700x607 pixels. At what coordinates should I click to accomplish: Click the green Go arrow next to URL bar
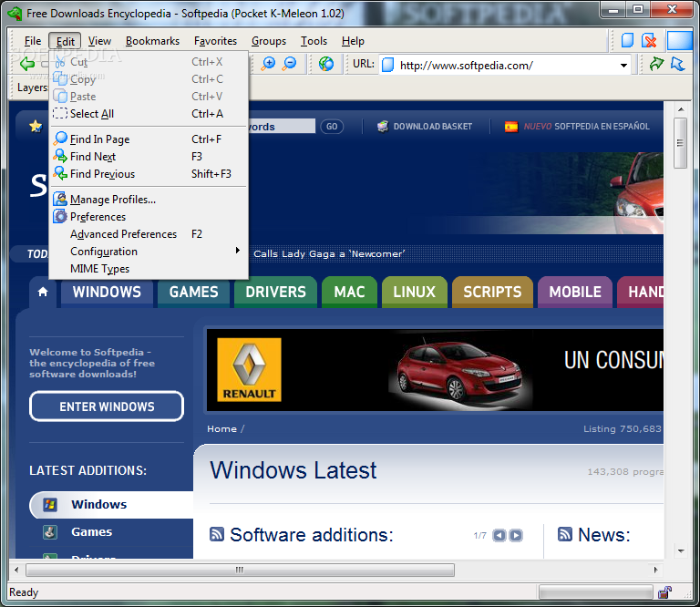pyautogui.click(x=656, y=64)
